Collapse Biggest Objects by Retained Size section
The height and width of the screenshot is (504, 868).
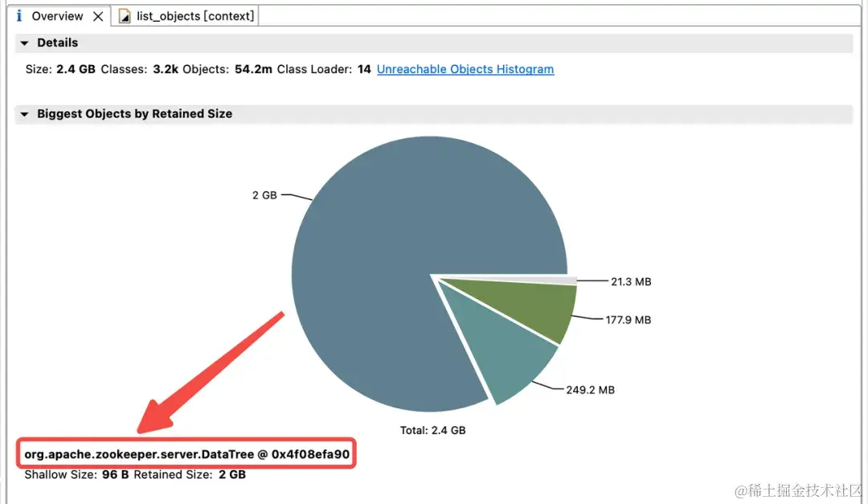[24, 114]
